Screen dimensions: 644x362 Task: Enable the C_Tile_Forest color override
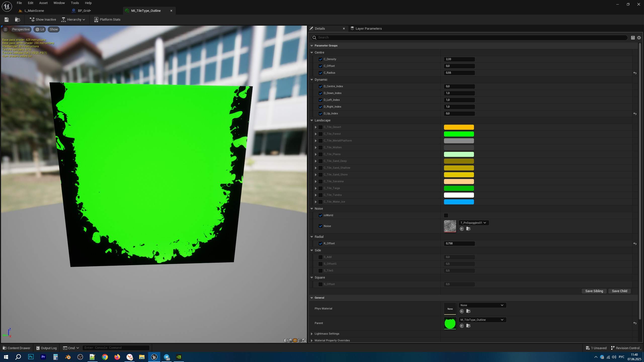click(320, 134)
